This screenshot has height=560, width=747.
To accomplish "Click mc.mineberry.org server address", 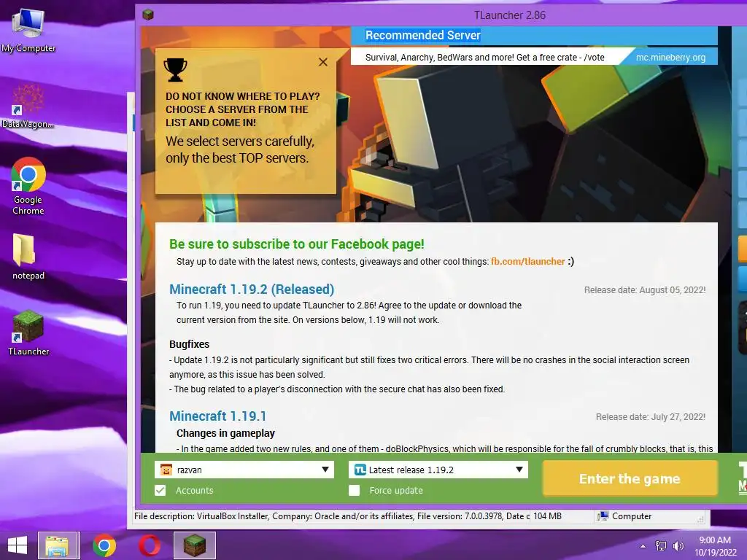I will coord(671,57).
